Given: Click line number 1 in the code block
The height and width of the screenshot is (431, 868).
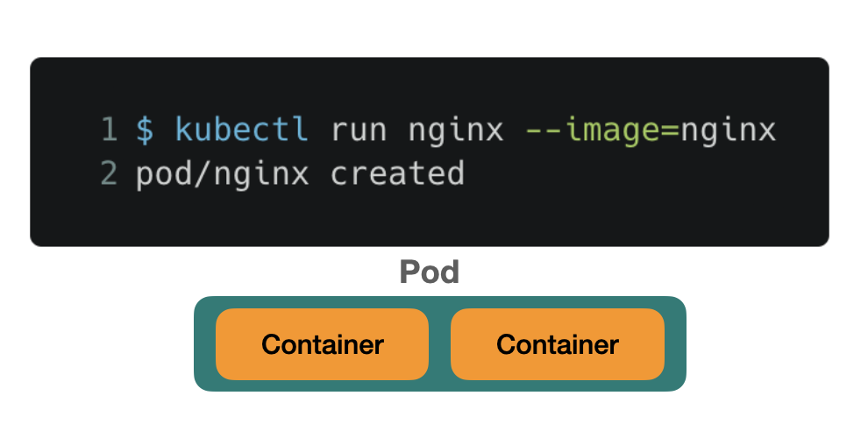Looking at the screenshot, I should (x=108, y=131).
